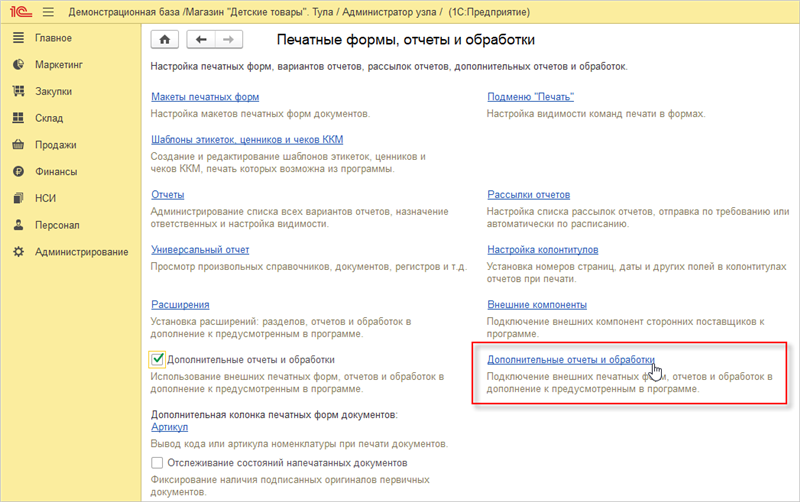
Task: Open the Подменю "Печать" link
Action: (x=530, y=97)
